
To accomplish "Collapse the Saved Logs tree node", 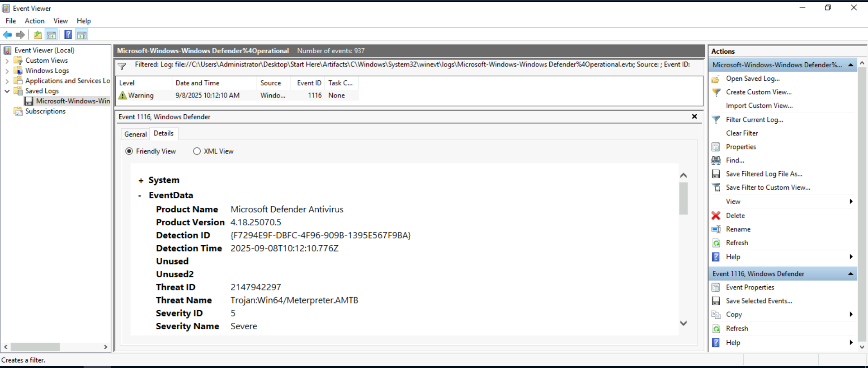I will point(7,91).
